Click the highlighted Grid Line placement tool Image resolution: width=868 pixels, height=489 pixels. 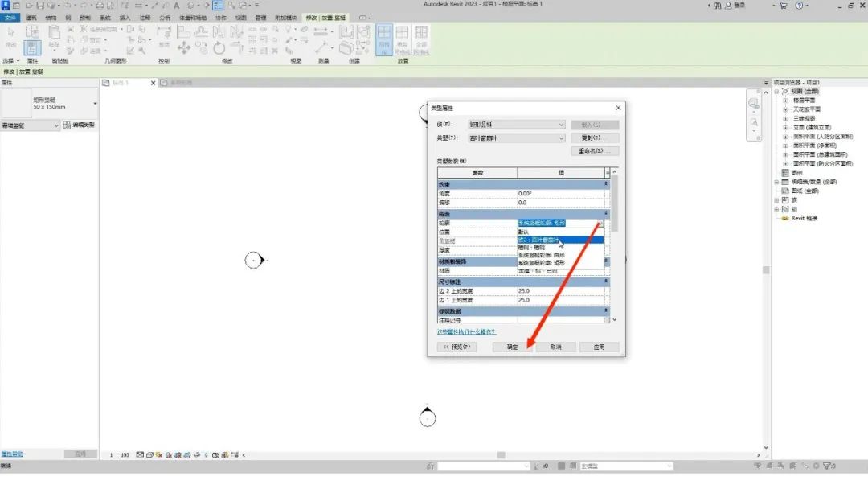[383, 39]
